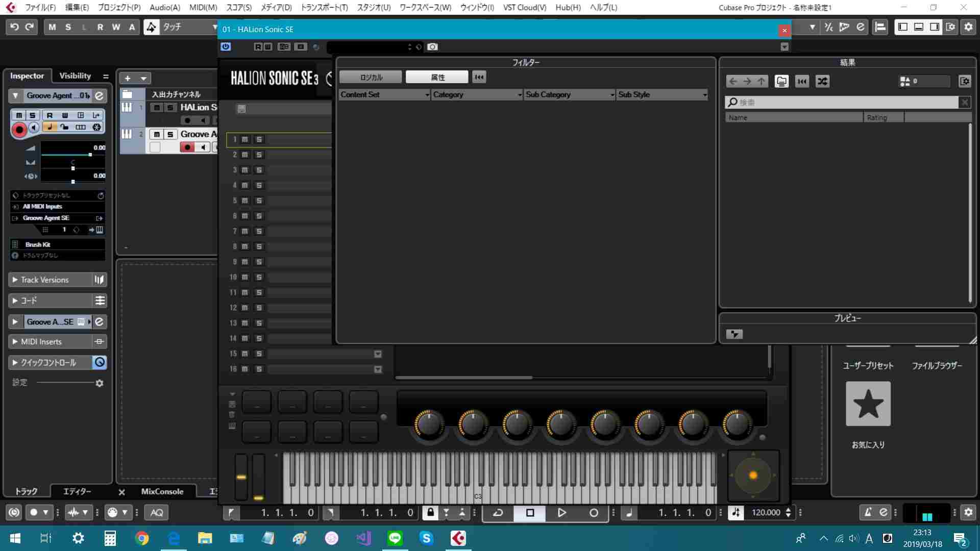This screenshot has height=551, width=980.
Task: Switch to the エディター tab
Action: (x=77, y=491)
